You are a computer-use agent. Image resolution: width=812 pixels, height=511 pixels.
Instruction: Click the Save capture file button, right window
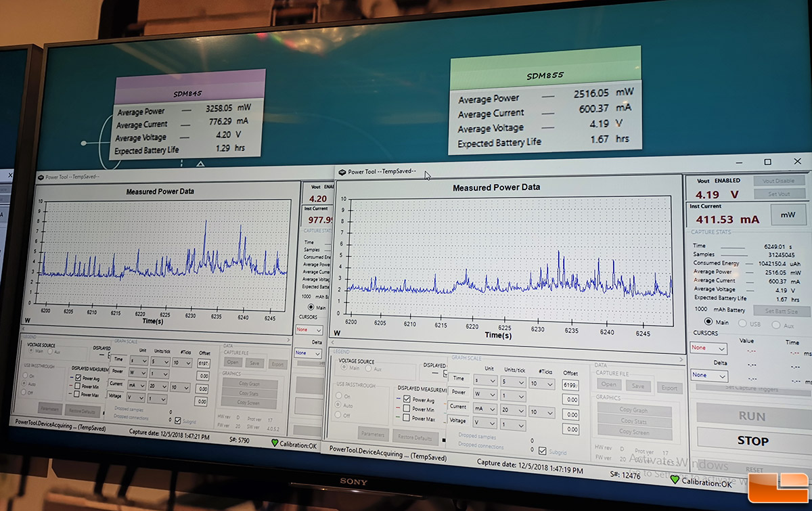click(x=638, y=386)
